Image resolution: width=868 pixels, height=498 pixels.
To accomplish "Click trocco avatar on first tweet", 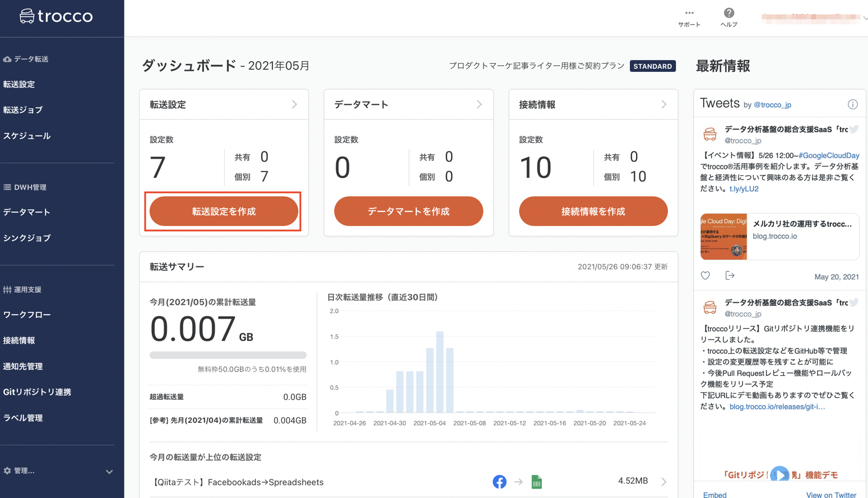I will (x=710, y=134).
